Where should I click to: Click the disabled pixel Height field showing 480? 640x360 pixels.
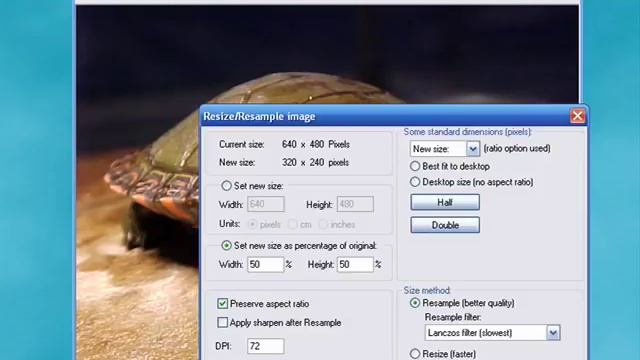point(355,204)
